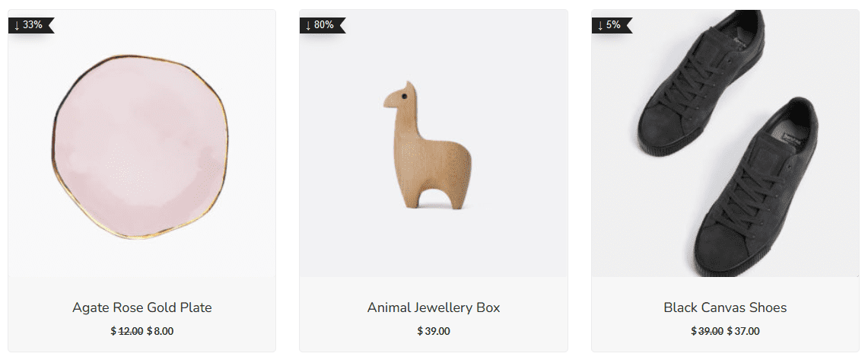Screen dimensions: 868x363
Task: Click the 5% discount badge arrow
Action: (600, 25)
